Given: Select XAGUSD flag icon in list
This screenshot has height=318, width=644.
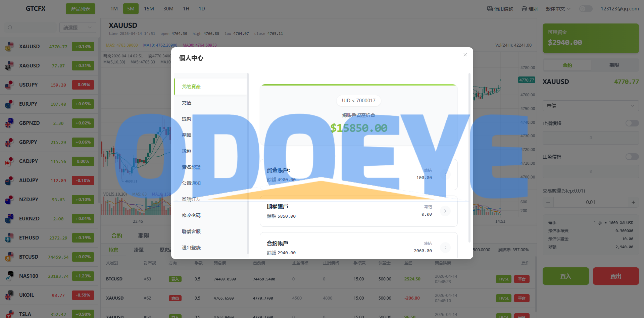Looking at the screenshot, I should [x=9, y=66].
